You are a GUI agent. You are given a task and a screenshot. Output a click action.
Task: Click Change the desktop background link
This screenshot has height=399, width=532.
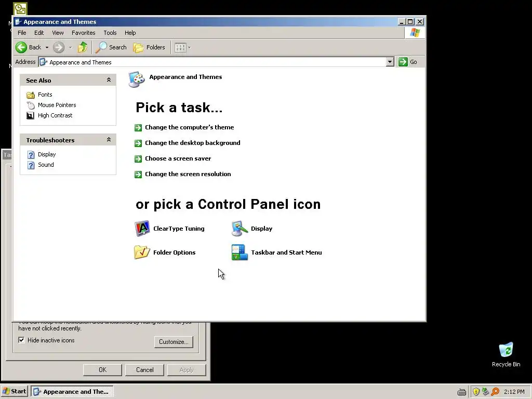(x=192, y=143)
